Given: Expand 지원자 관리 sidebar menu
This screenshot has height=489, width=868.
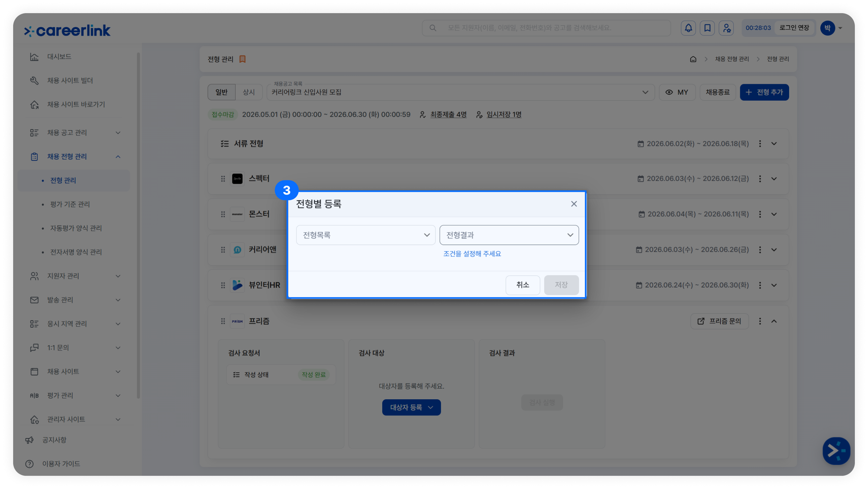Looking at the screenshot, I should click(x=74, y=276).
